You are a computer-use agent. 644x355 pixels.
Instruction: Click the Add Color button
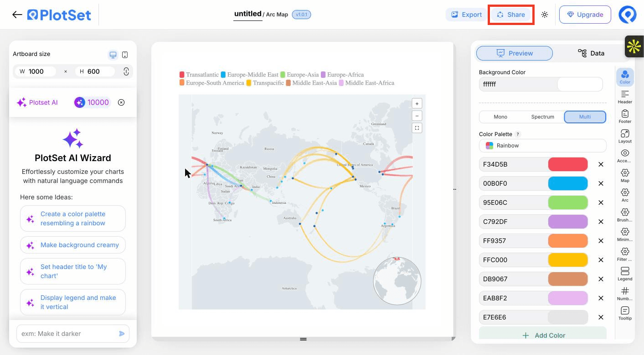click(542, 335)
